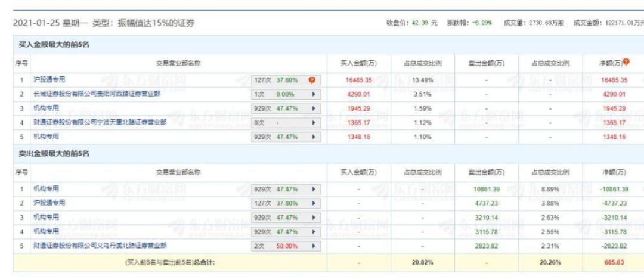Open 长城证券贵阳河西路证券营业部 link
This screenshot has width=644, height=279.
[x=97, y=94]
